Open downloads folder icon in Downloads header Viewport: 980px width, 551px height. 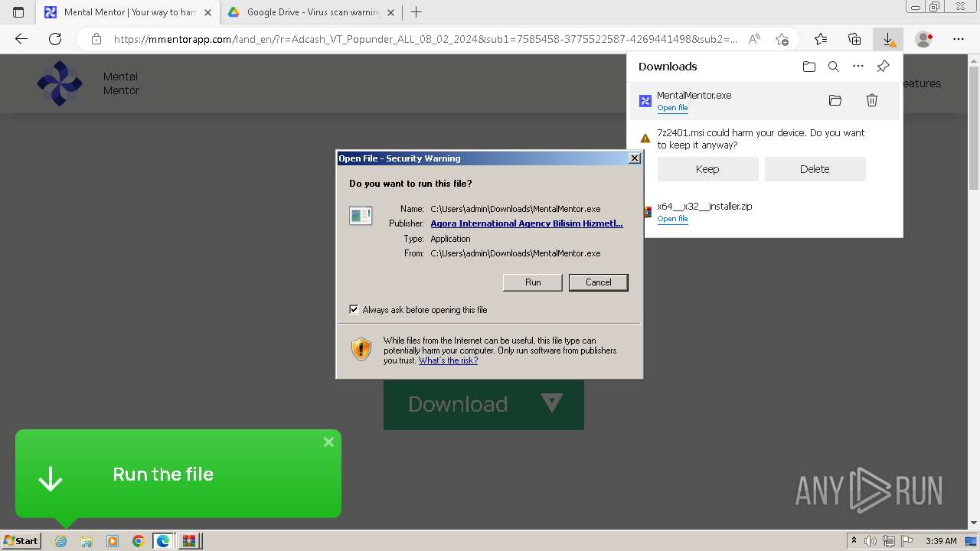809,67
